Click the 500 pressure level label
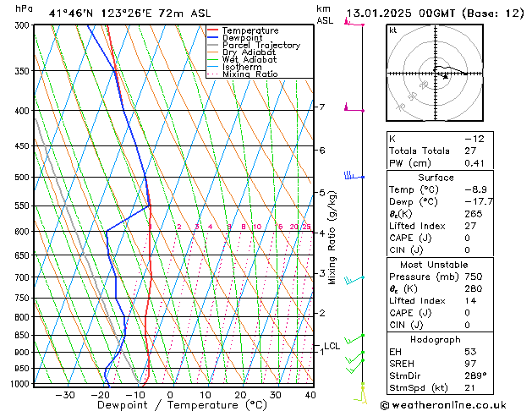532x411 pixels. coord(24,177)
